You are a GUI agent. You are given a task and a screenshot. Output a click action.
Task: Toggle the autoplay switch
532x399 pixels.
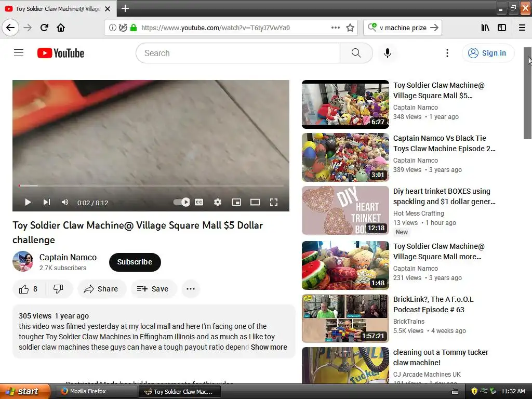pyautogui.click(x=181, y=202)
